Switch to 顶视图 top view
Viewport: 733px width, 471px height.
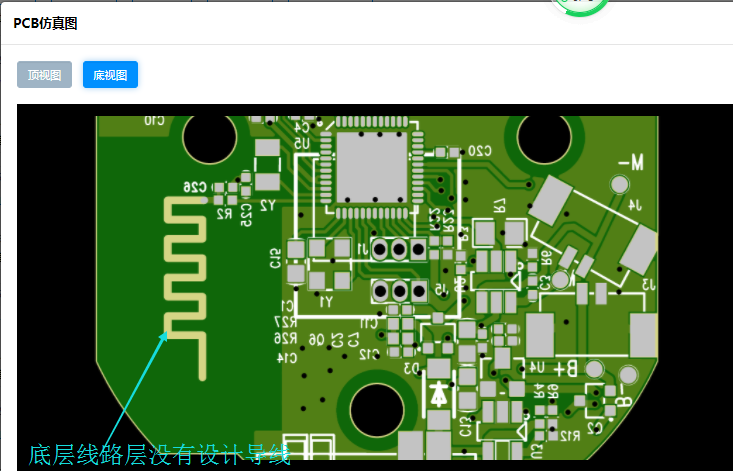pos(44,75)
